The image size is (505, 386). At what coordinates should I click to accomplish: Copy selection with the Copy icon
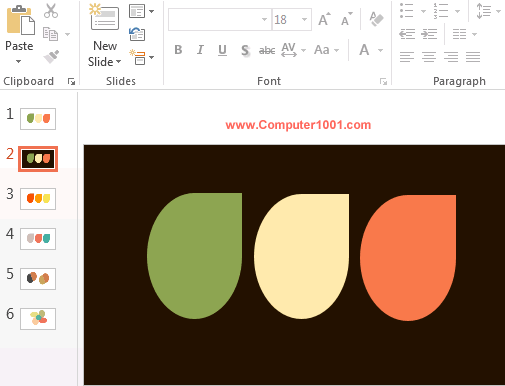[x=50, y=34]
